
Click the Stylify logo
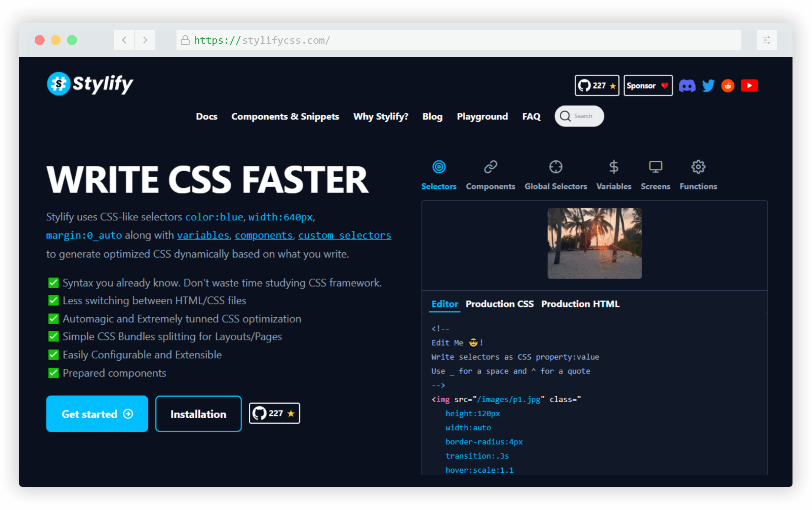point(90,84)
